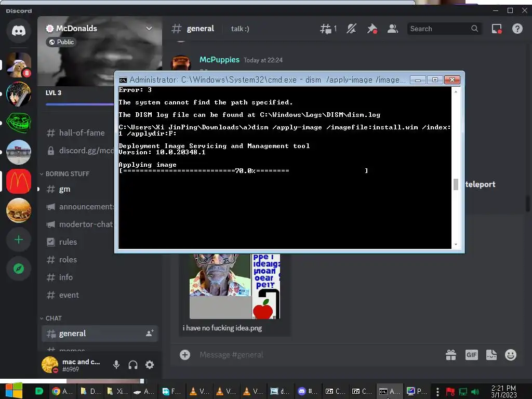This screenshot has height=399, width=532.
Task: Click the system tray volume icon
Action: (x=475, y=392)
